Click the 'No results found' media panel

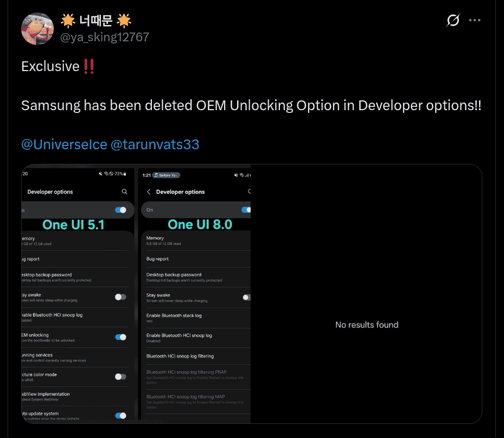(366, 325)
